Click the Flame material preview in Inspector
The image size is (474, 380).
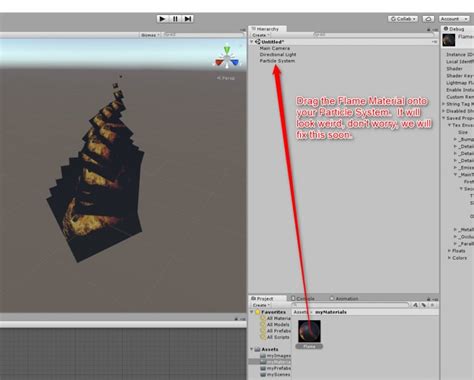pos(449,40)
